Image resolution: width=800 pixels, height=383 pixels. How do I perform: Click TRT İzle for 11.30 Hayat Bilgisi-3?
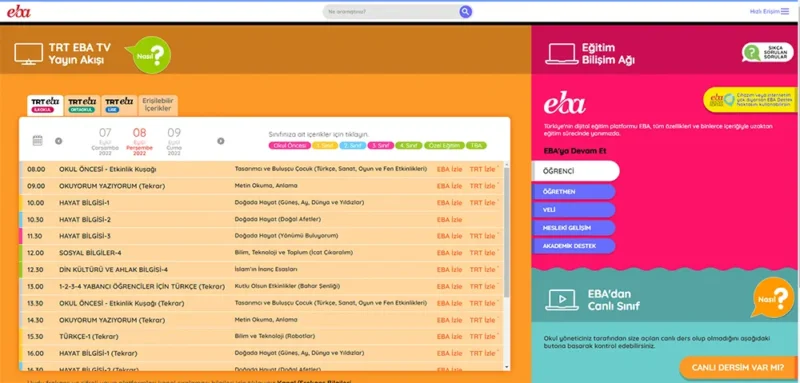pyautogui.click(x=483, y=236)
